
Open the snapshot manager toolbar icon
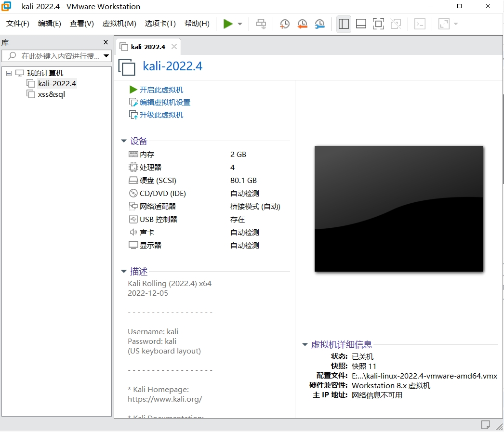[x=319, y=24]
